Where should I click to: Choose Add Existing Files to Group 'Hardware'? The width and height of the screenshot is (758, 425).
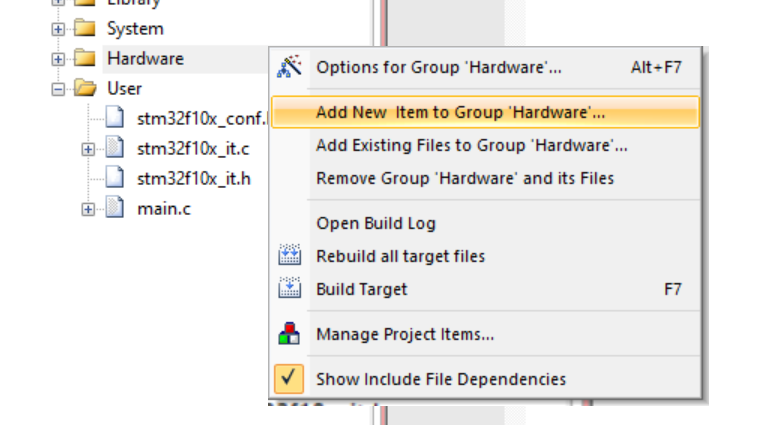coord(471,145)
